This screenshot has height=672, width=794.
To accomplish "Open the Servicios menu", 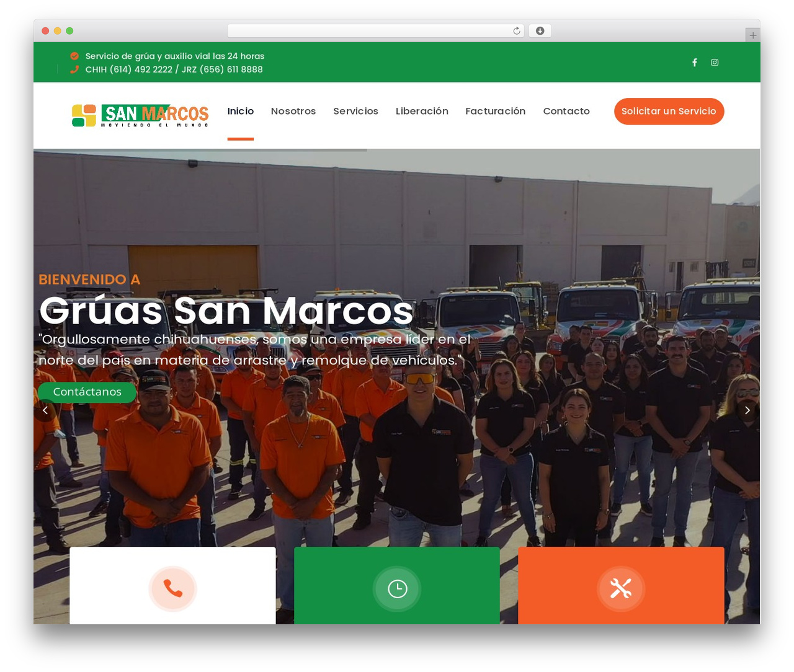I will [355, 111].
